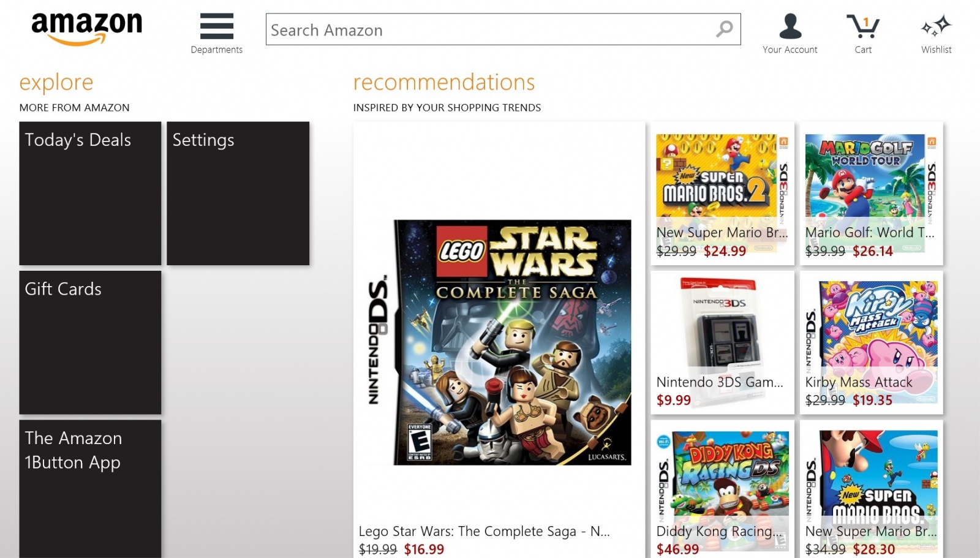Select the Gift Cards tile
The height and width of the screenshot is (558, 980).
[x=90, y=342]
